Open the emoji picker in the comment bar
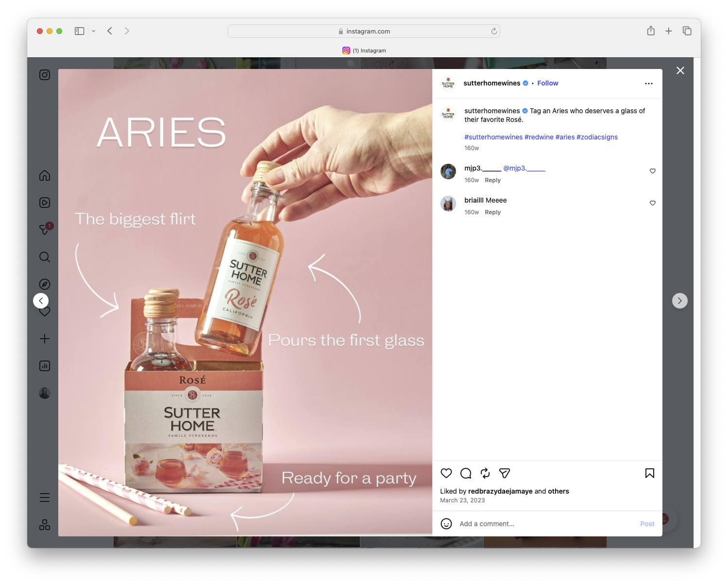The height and width of the screenshot is (584, 728). pos(446,524)
